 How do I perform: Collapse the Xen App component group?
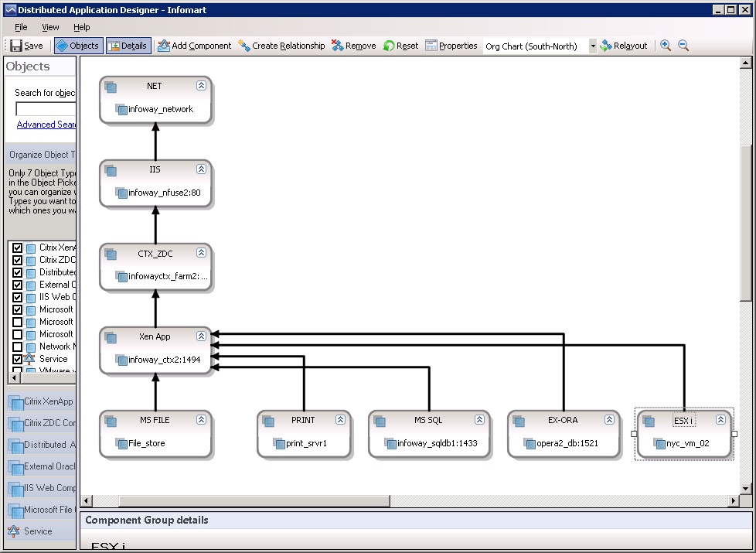pos(201,336)
